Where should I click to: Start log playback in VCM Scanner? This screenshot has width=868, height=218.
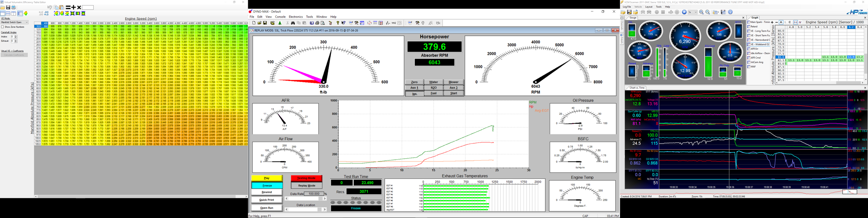[684, 12]
